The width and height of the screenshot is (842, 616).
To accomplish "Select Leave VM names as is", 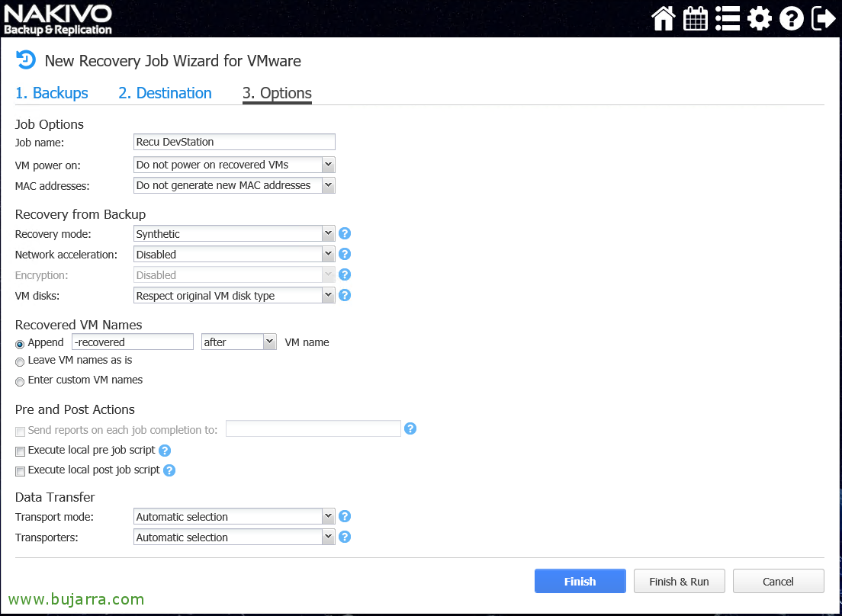I will pyautogui.click(x=20, y=362).
